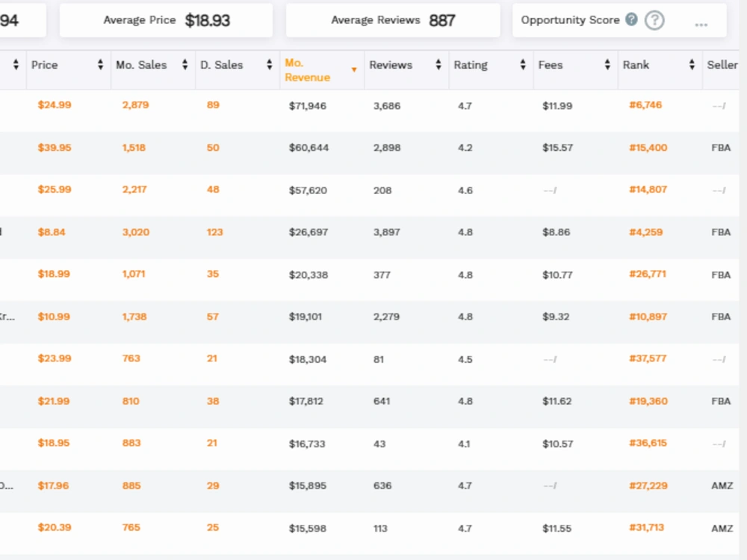Click the outlined question mark circle icon

[x=654, y=20]
